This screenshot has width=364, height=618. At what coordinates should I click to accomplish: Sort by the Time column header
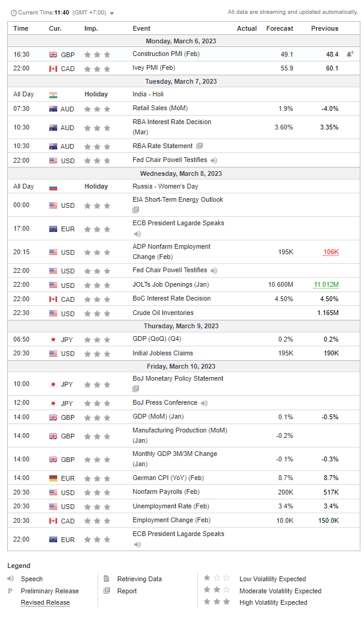[x=21, y=28]
